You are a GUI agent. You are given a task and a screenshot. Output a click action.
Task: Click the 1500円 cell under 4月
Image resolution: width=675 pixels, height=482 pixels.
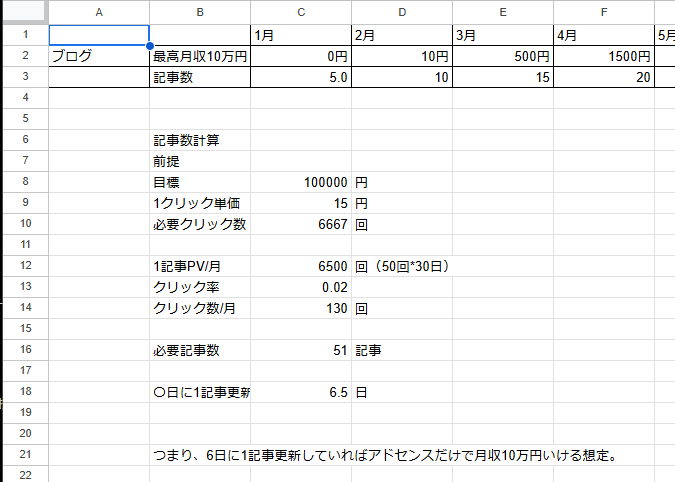[604, 56]
